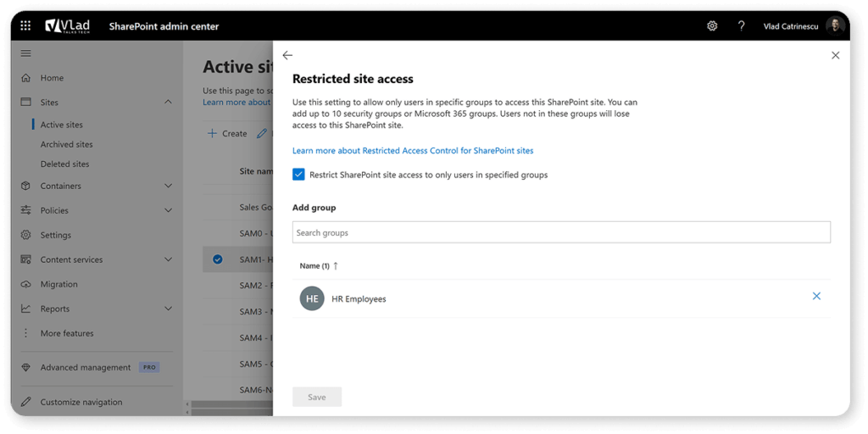Screen dimensions: 868x434
Task: Click the Search groups input field
Action: pos(561,232)
